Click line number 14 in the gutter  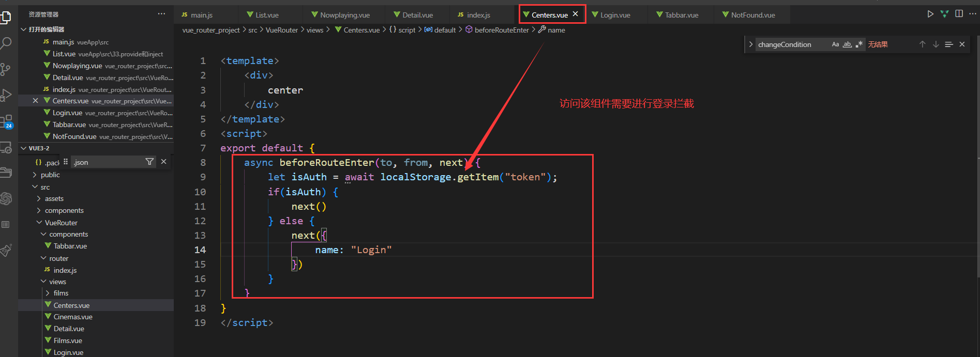pos(200,250)
